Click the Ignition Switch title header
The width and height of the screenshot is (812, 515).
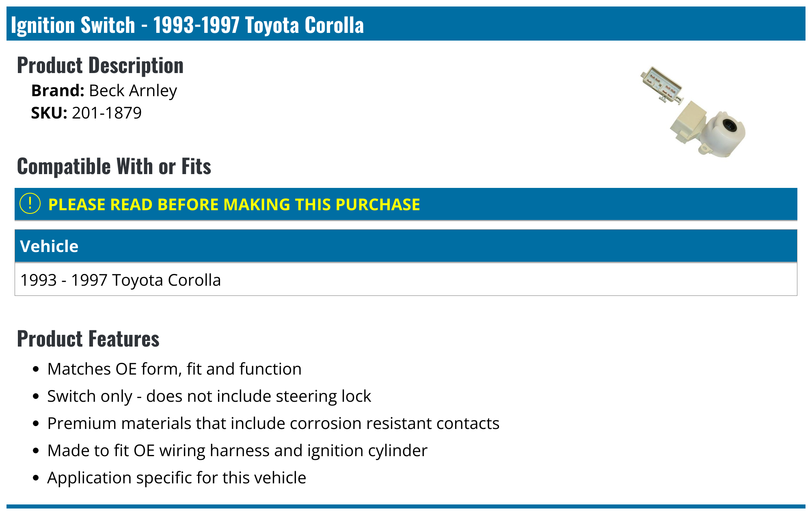tap(187, 25)
